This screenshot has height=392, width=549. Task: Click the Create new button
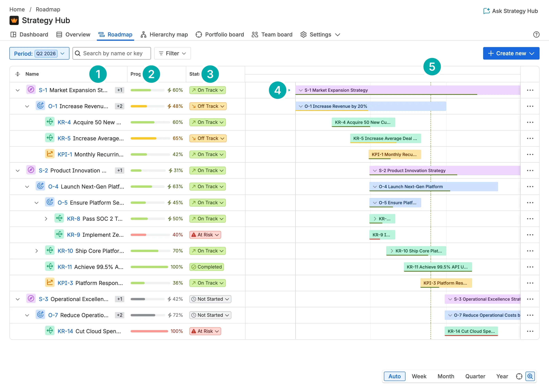pos(511,53)
